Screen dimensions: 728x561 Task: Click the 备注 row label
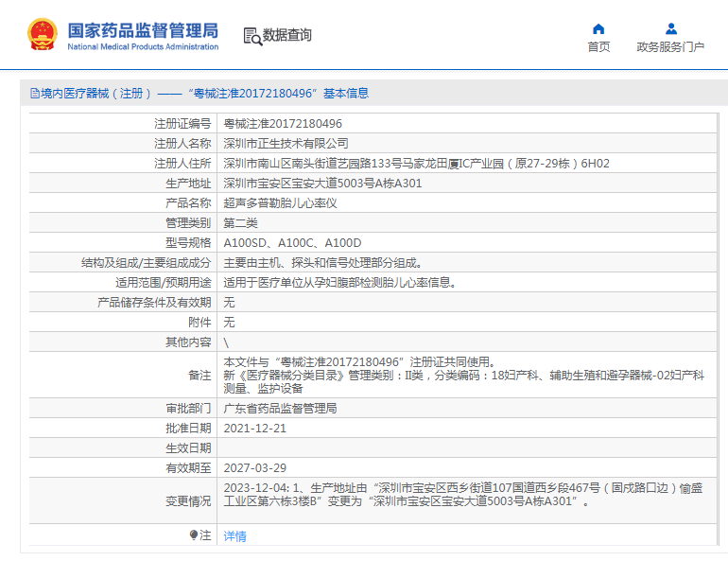[x=199, y=376]
